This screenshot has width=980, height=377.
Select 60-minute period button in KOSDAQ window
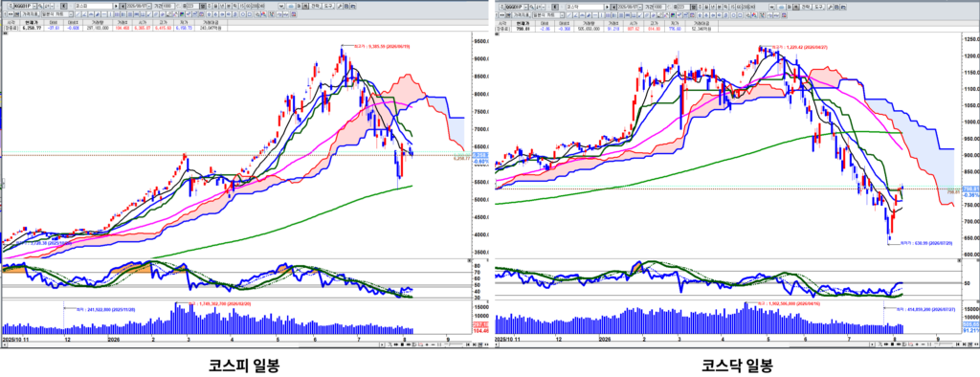coord(739,6)
